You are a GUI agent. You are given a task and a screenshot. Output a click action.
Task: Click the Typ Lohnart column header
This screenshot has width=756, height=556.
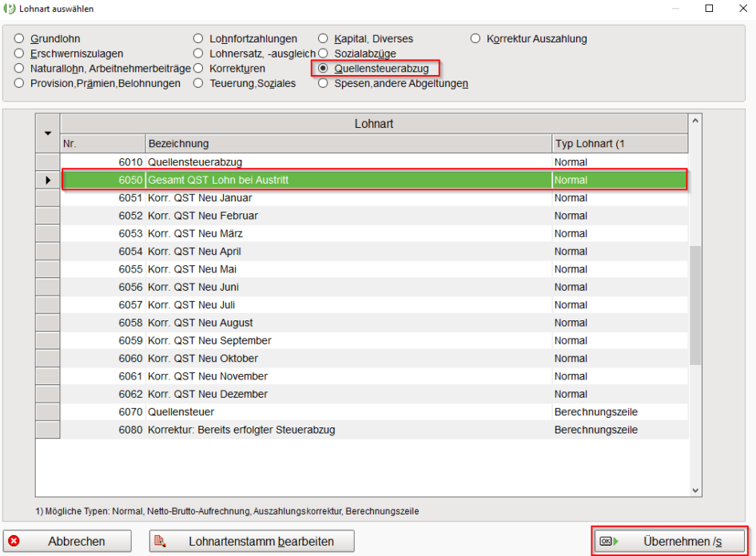(619, 144)
